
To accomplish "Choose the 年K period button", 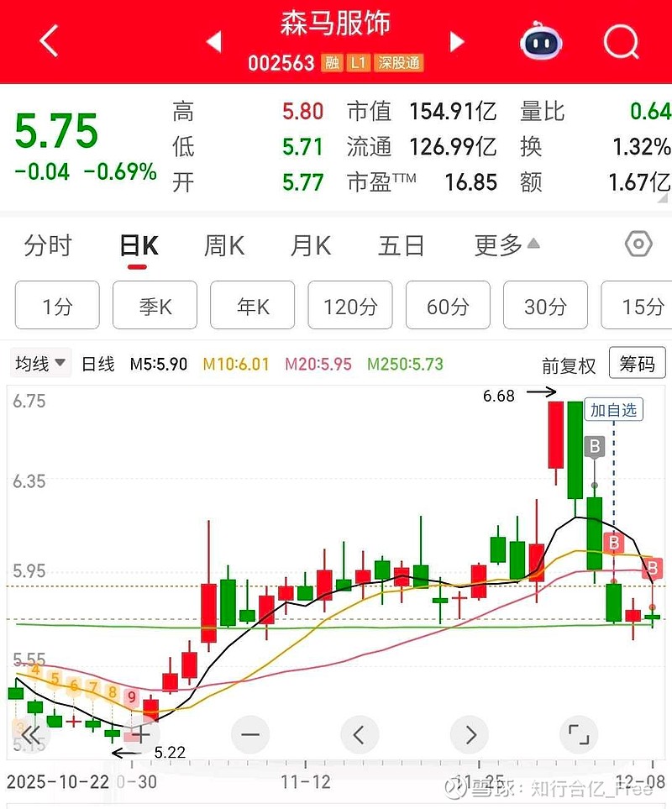I will point(253,306).
